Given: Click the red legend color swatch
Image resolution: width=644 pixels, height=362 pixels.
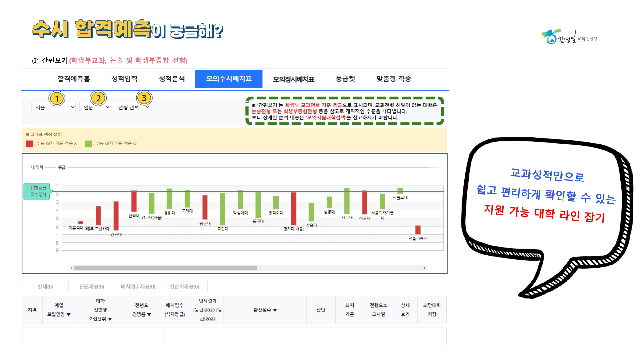Looking at the screenshot, I should (x=29, y=144).
